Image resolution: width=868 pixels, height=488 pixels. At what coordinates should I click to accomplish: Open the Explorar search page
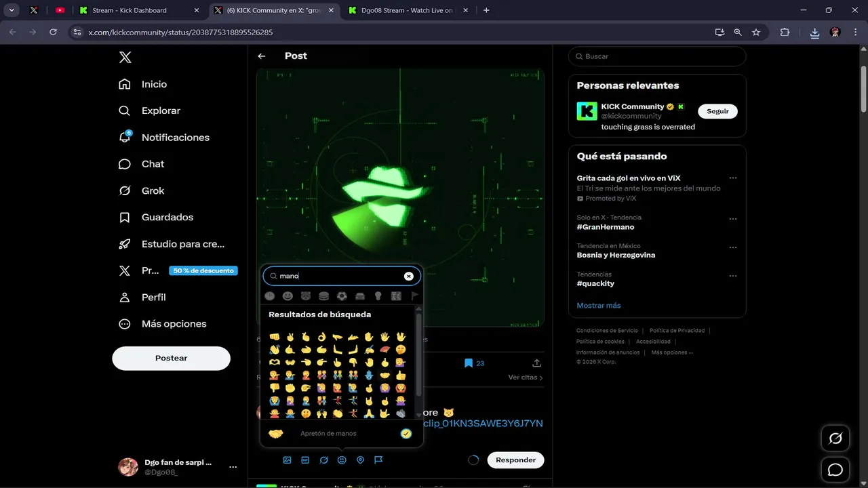click(150, 110)
